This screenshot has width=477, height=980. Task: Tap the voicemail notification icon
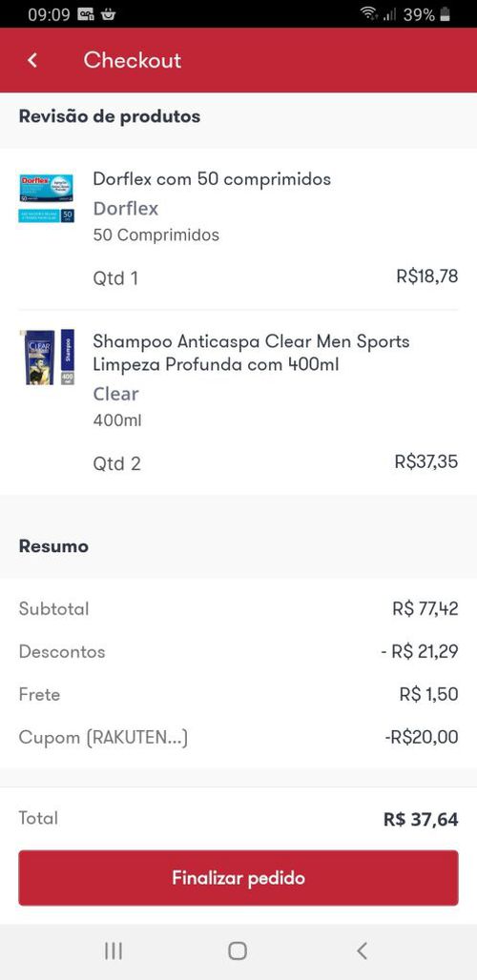point(86,13)
